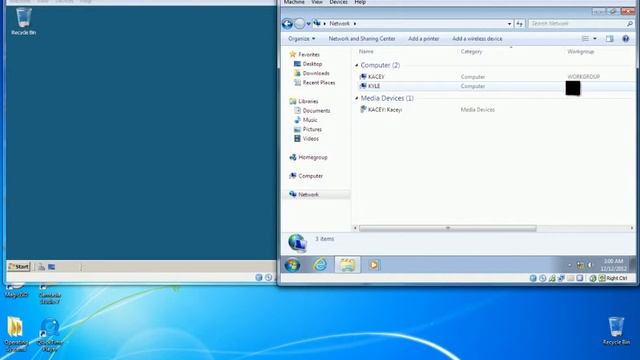The height and width of the screenshot is (360, 640).
Task: Open the Windows 7 Start orb in the VM
Action: pos(292,265)
